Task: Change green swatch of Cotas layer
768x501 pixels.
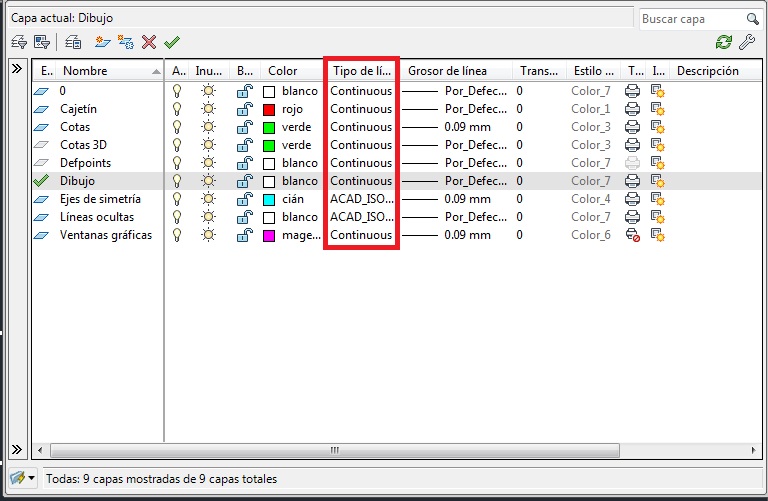Action: 269,128
